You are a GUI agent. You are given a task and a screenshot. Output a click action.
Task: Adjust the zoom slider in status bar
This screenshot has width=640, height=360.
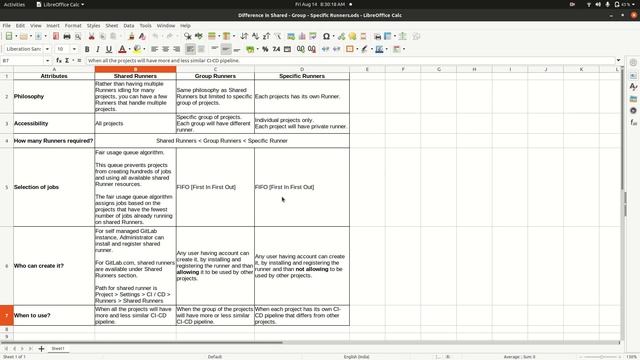pos(602,357)
